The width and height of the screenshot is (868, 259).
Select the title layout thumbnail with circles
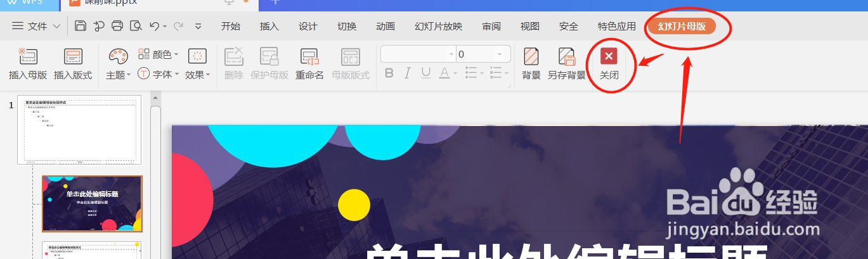pyautogui.click(x=92, y=204)
